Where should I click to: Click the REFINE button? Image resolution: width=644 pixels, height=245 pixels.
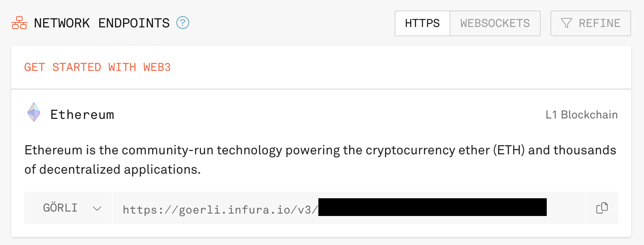pos(590,23)
